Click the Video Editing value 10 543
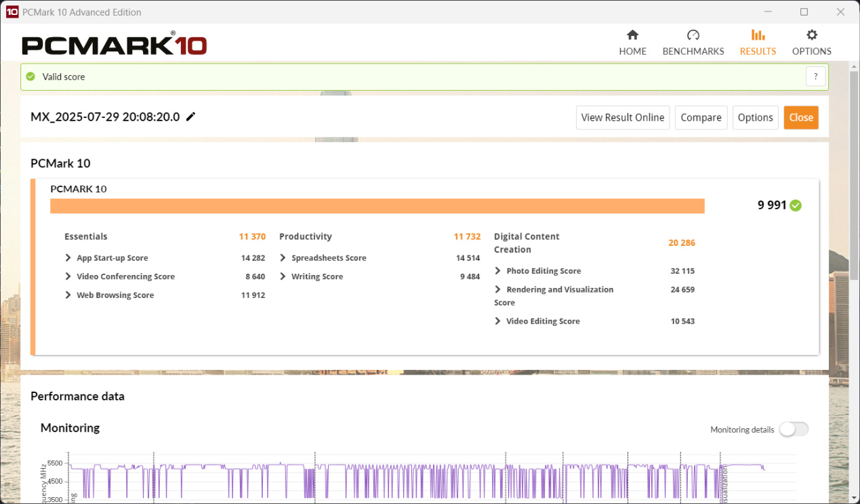Viewport: 860px width, 504px height. point(682,321)
